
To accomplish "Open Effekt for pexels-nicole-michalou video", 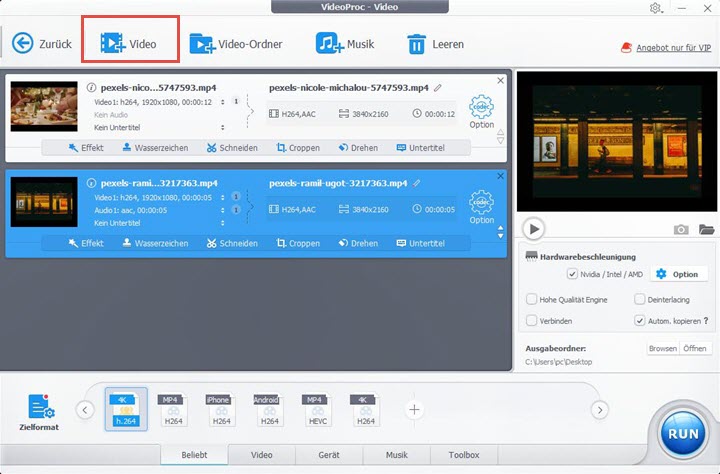I will tap(86, 148).
